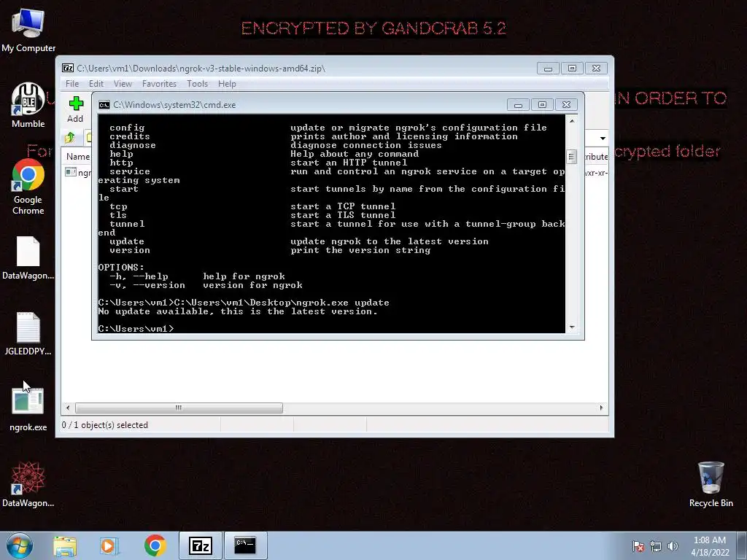The height and width of the screenshot is (560, 747).
Task: Minimize the cmd.exe window
Action: point(519,105)
